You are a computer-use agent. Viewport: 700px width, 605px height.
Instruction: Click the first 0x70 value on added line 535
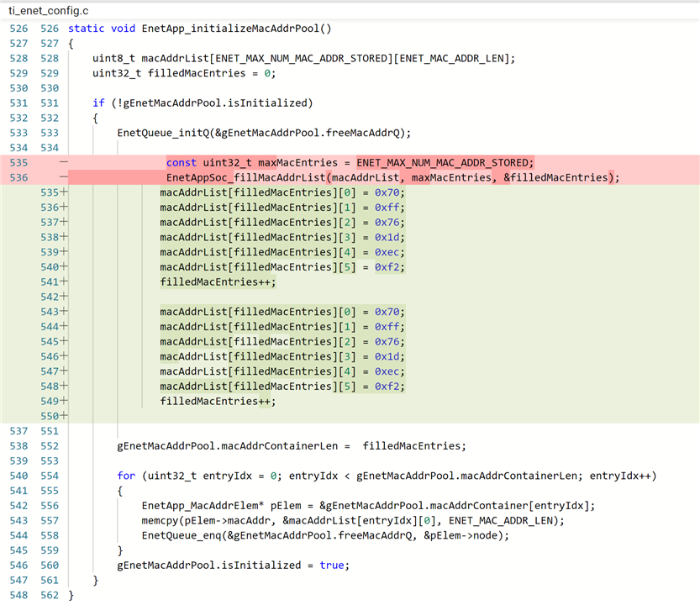(x=387, y=192)
